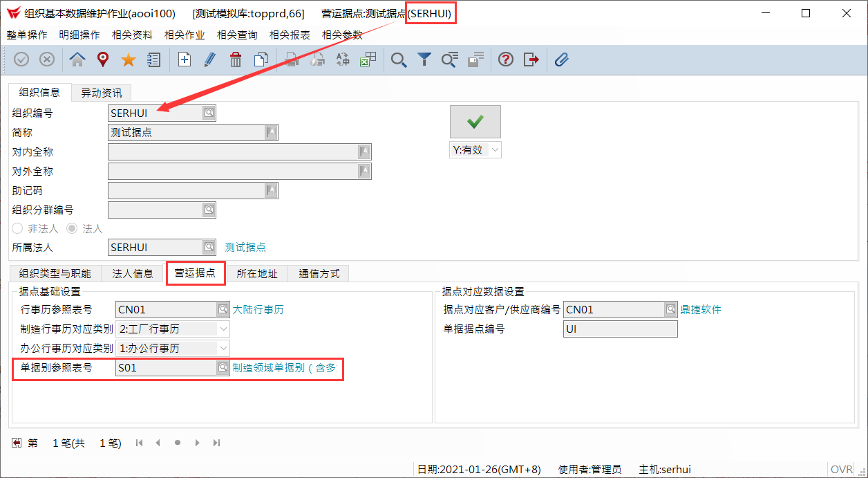Go to previous record arrow
Viewport: 868px width, 478px height.
[158, 443]
